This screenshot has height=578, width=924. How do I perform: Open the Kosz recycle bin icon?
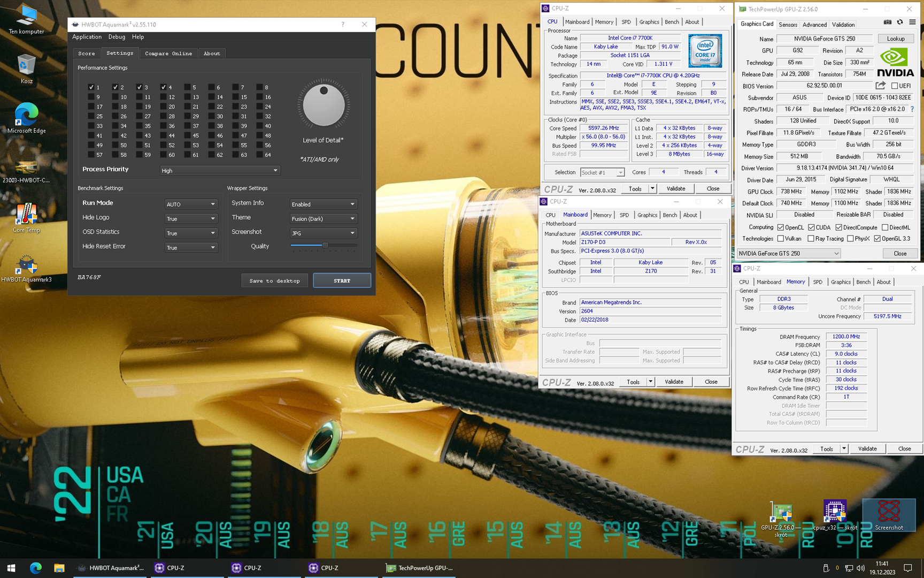coord(26,70)
